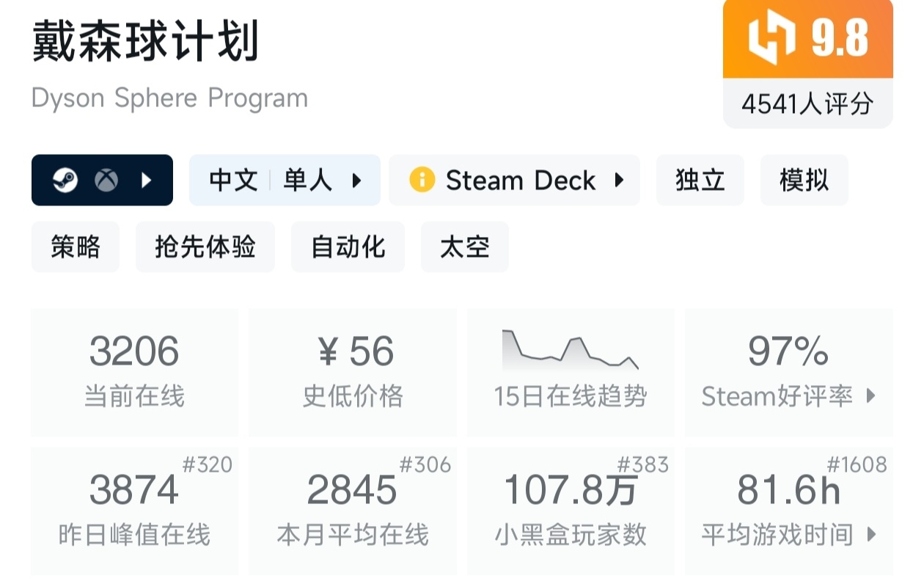The image size is (924, 584).
Task: Open 平均游戏时间 details arrow
Action: [x=871, y=535]
